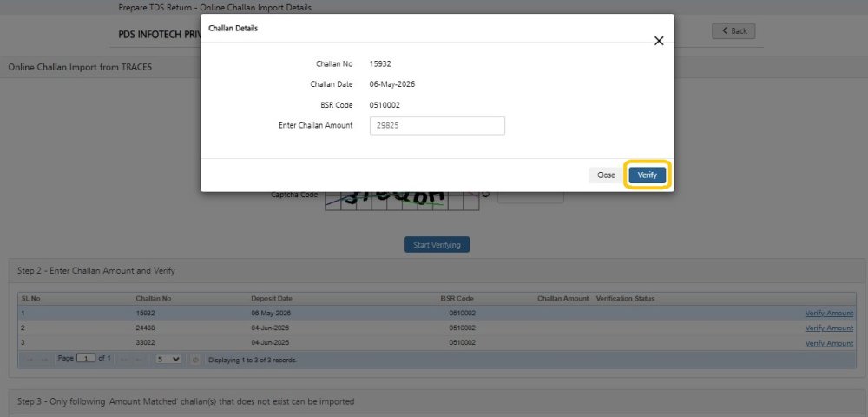The height and width of the screenshot is (417, 868).
Task: Select challan number 33022 cell
Action: (145, 343)
